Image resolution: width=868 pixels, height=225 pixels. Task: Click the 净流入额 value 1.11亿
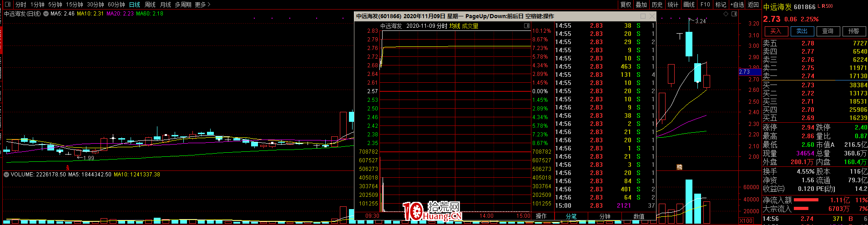(x=840, y=200)
